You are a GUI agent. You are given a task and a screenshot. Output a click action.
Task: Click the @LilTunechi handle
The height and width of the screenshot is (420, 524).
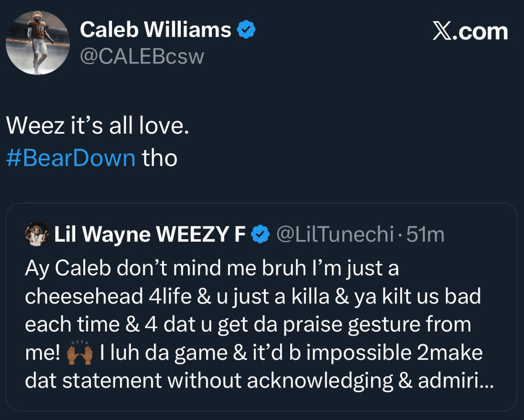click(334, 235)
